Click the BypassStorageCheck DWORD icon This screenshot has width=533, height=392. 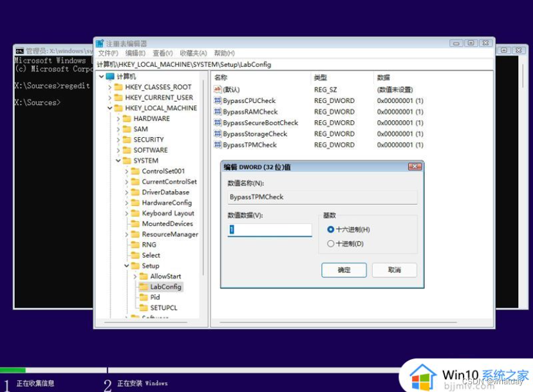[218, 134]
